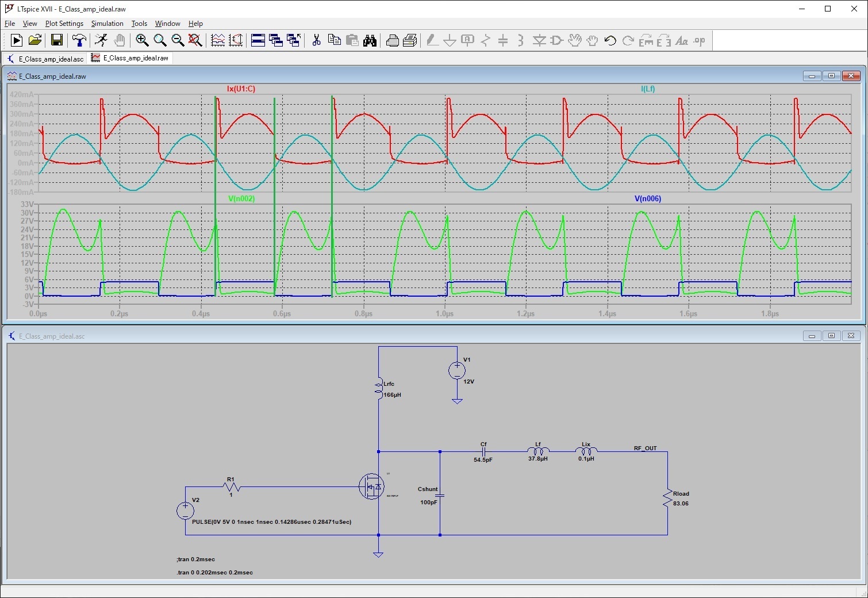Open the Plot Settings menu
This screenshot has height=598, width=868.
pos(64,24)
